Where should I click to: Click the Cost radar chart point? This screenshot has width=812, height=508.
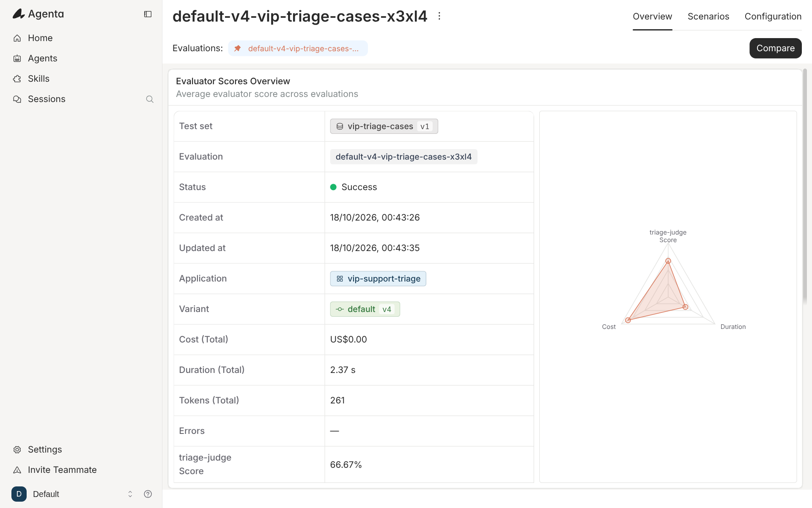628,320
